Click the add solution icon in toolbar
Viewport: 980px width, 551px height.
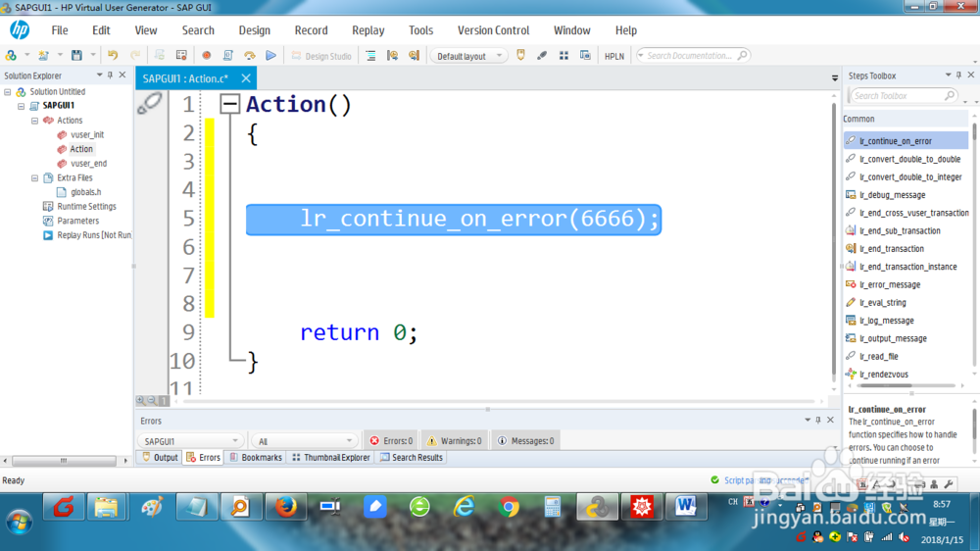tap(11, 56)
